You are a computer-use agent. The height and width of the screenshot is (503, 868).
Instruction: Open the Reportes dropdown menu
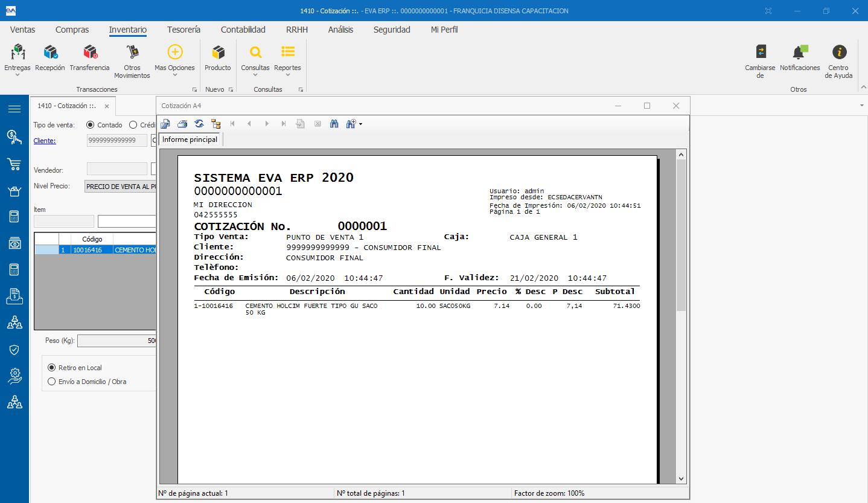point(287,75)
